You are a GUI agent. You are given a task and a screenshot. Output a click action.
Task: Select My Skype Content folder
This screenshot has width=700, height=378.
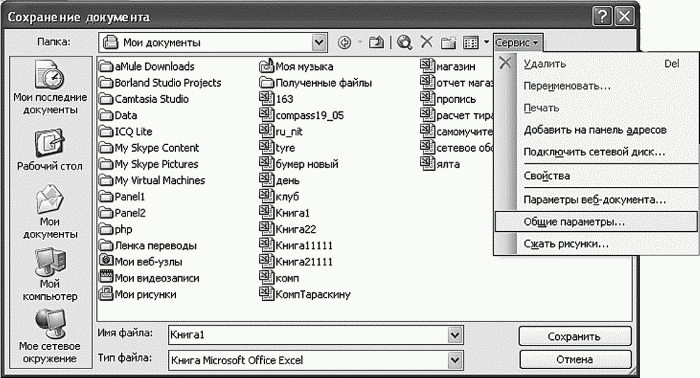point(149,148)
